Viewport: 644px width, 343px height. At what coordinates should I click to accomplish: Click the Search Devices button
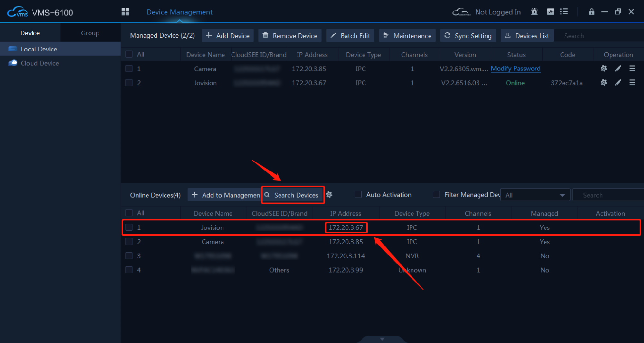[293, 195]
